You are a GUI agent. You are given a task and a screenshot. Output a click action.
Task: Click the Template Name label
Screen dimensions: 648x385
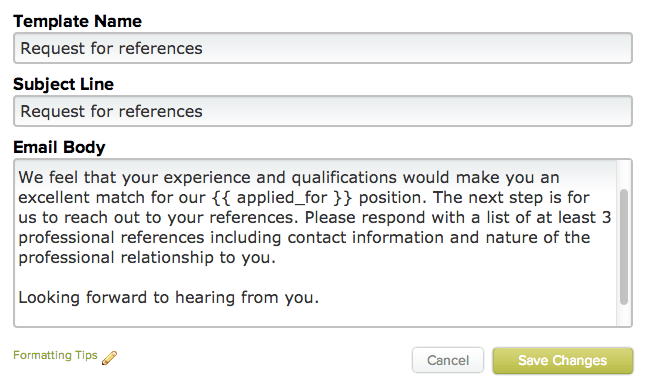[77, 21]
